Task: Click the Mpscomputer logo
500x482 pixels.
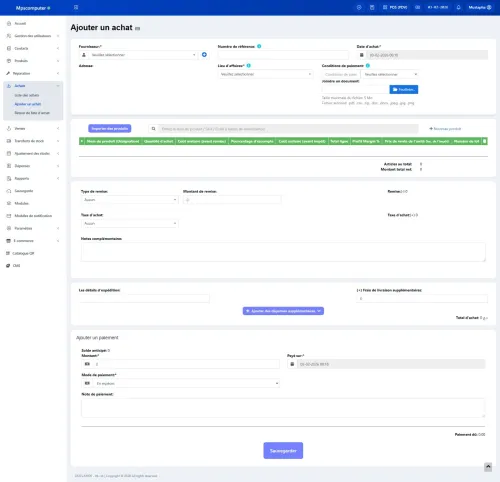Action: [x=33, y=8]
